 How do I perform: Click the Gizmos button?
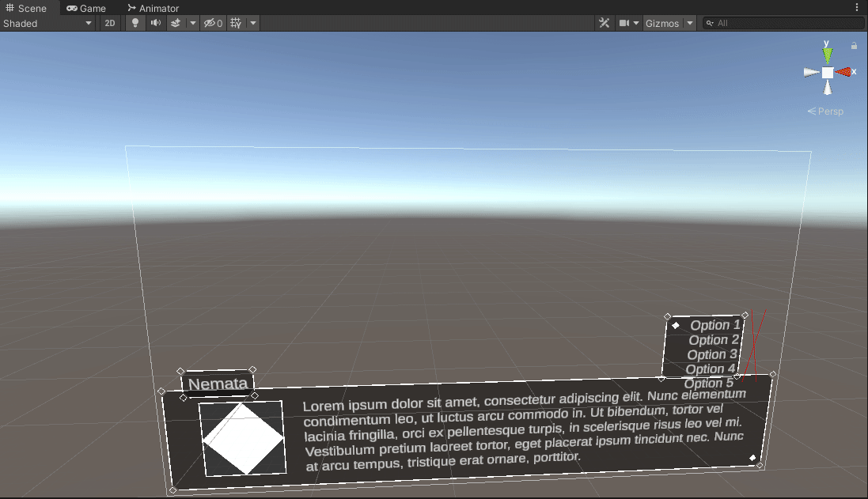[x=662, y=23]
